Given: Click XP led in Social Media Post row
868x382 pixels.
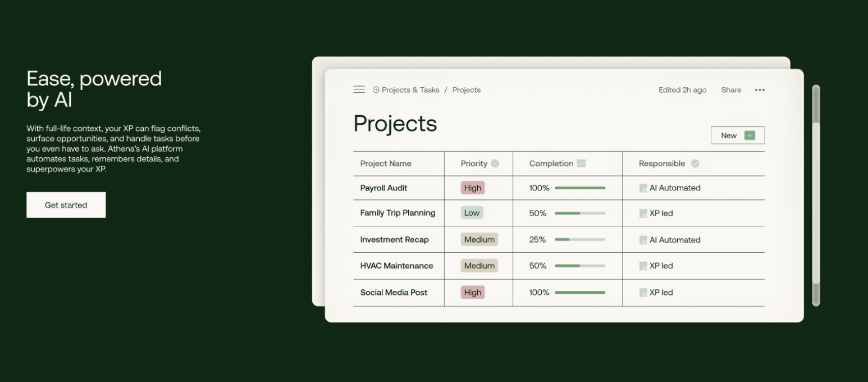Looking at the screenshot, I should [x=661, y=293].
